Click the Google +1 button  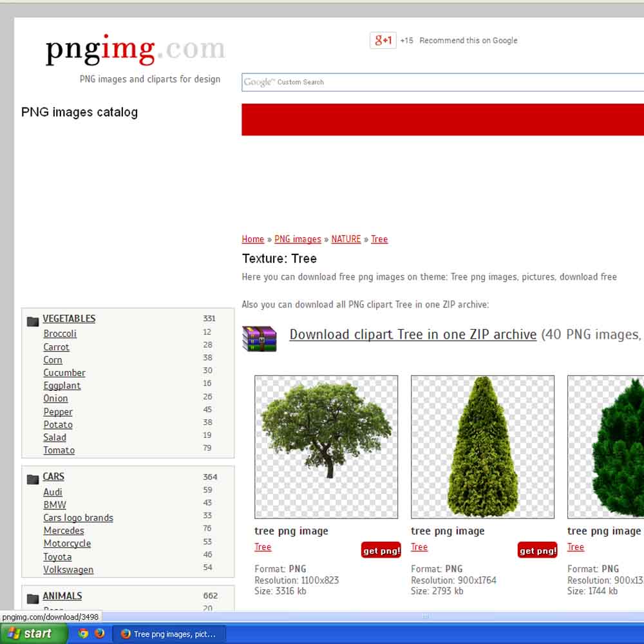(x=383, y=40)
